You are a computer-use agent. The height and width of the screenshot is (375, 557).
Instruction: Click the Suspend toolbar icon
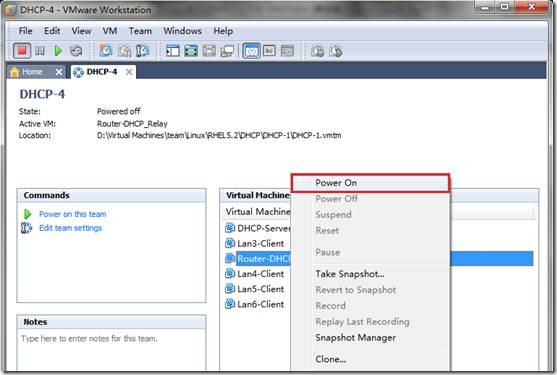point(40,51)
